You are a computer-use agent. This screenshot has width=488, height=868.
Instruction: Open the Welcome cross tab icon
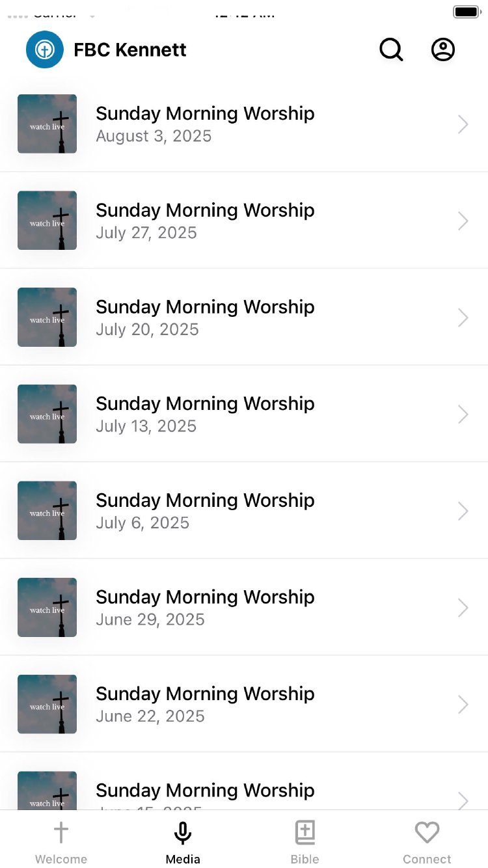point(61,832)
